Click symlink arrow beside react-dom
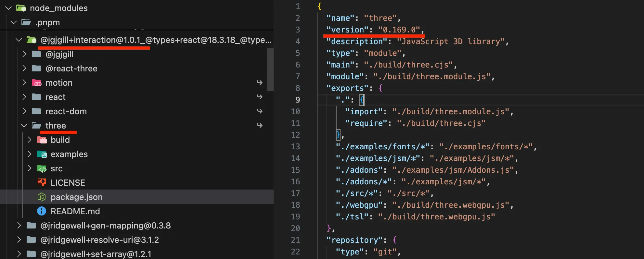The width and height of the screenshot is (644, 259). tap(259, 111)
